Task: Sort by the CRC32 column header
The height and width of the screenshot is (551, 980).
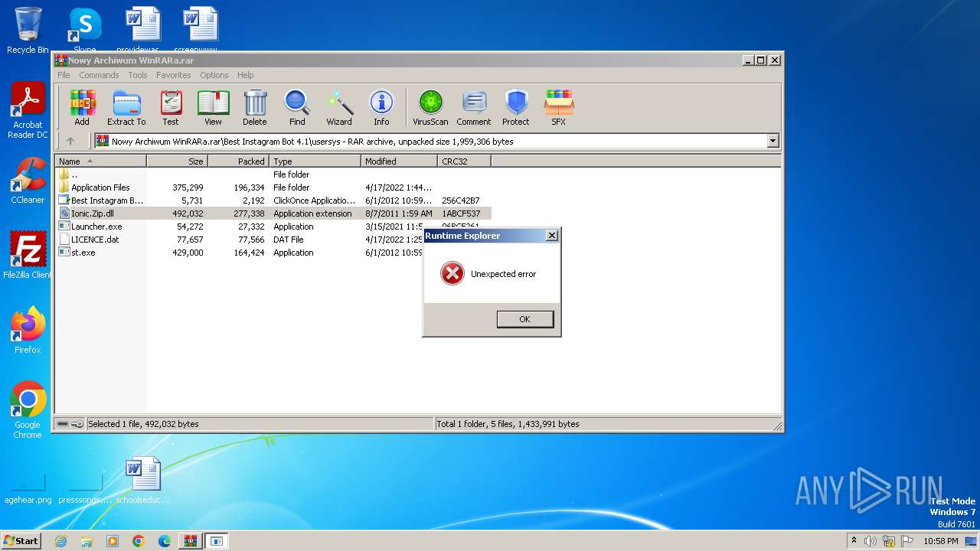Action: click(464, 161)
